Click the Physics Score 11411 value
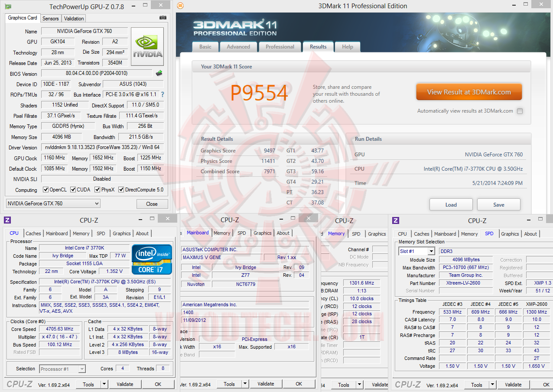 (x=268, y=161)
